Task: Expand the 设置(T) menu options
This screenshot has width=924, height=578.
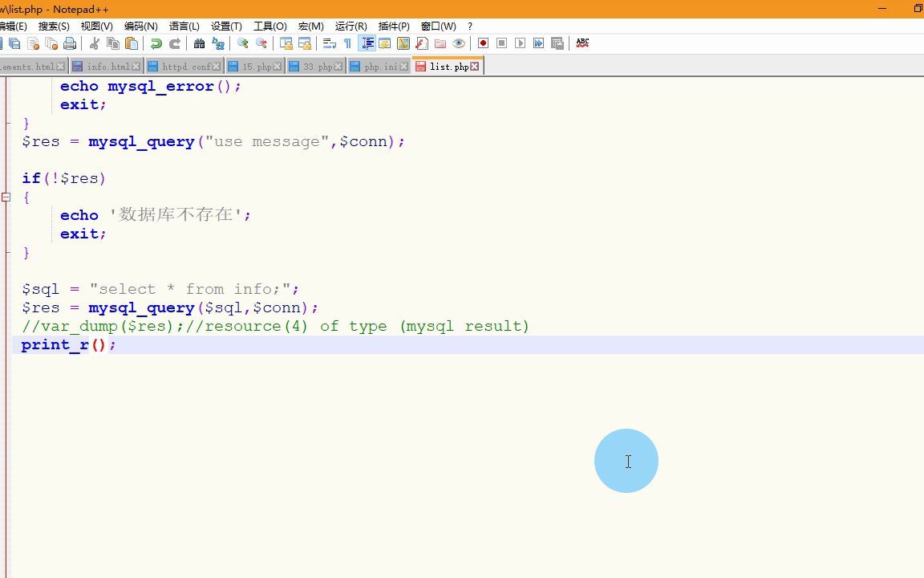Action: pyautogui.click(x=225, y=26)
